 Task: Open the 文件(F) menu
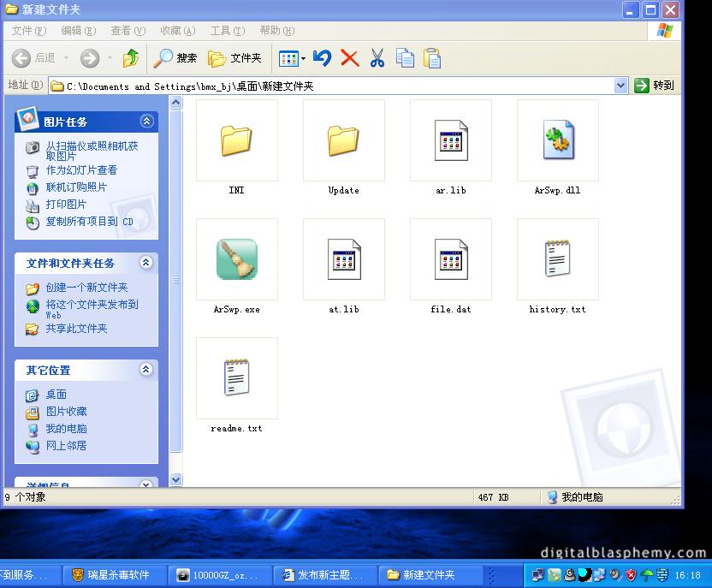tap(29, 31)
